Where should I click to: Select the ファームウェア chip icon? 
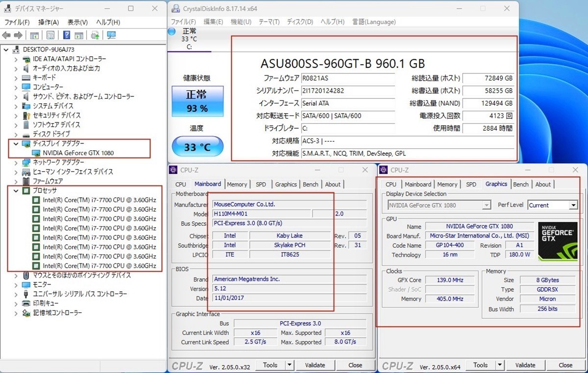(26, 181)
